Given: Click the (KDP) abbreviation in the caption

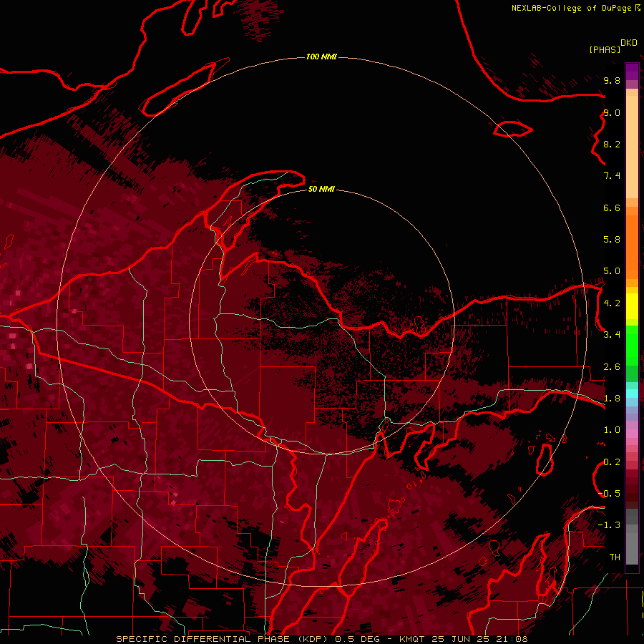Looking at the screenshot, I should click(313, 639).
